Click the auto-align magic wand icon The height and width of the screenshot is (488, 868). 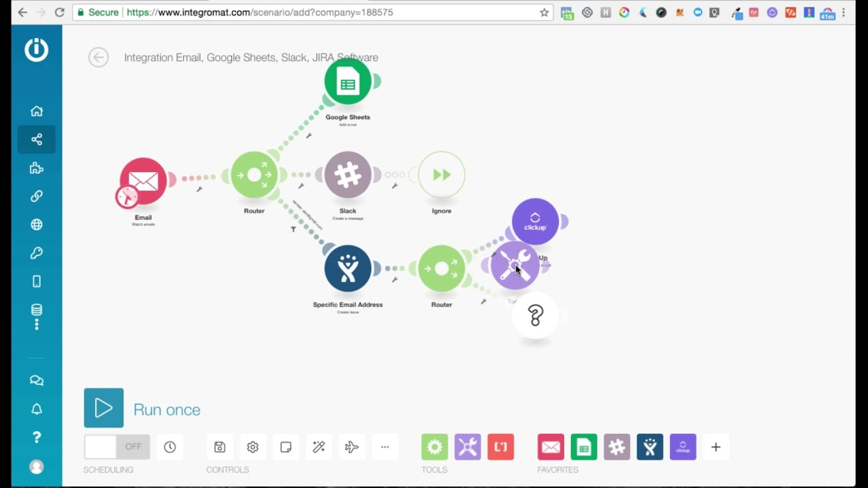point(319,447)
